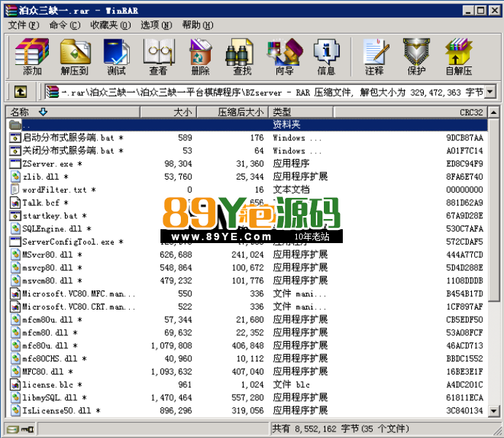The width and height of the screenshot is (504, 438).
Task: Select mfcm80u.dll file row
Action: [247, 320]
